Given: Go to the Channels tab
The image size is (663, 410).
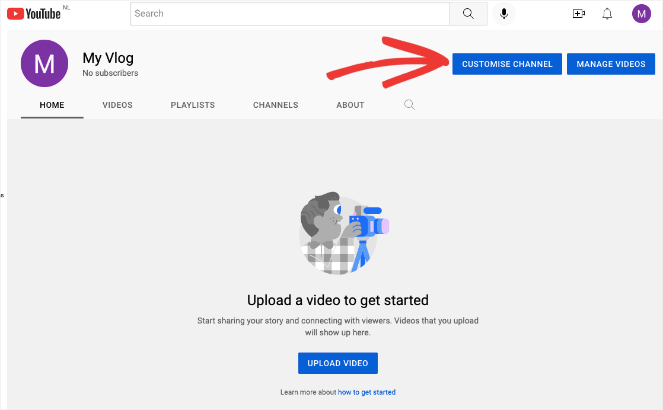Looking at the screenshot, I should tap(273, 105).
